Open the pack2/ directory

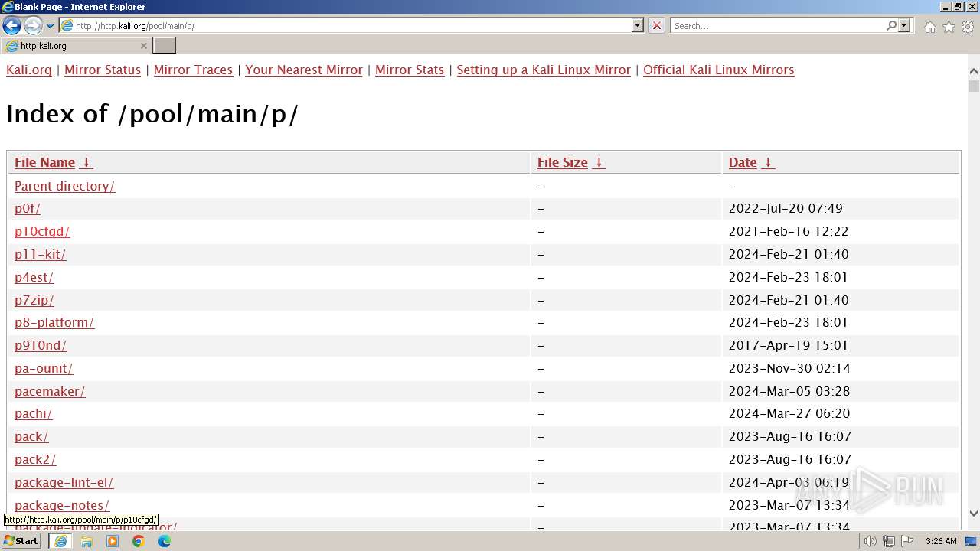click(35, 459)
